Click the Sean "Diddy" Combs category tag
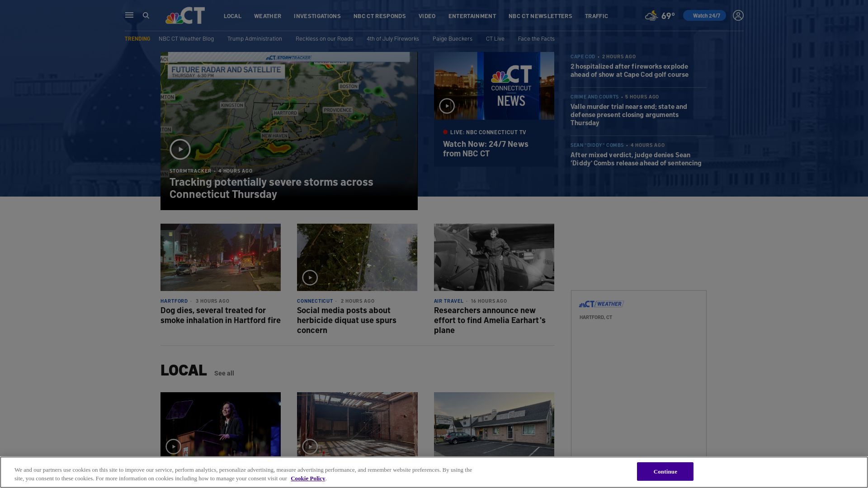The image size is (868, 488). [597, 145]
